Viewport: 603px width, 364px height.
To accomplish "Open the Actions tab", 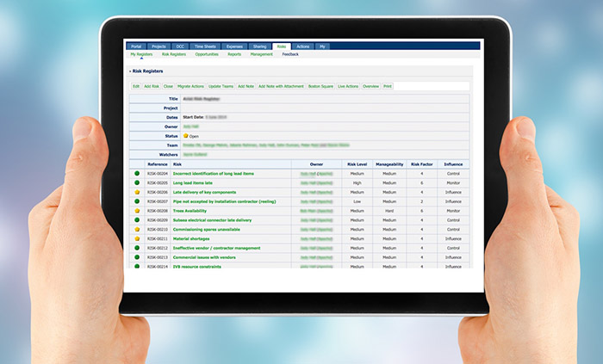I will pyautogui.click(x=303, y=46).
